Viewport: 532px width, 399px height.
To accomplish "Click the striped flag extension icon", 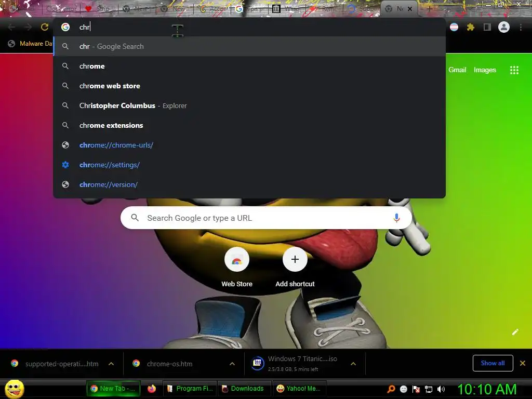I will (454, 27).
